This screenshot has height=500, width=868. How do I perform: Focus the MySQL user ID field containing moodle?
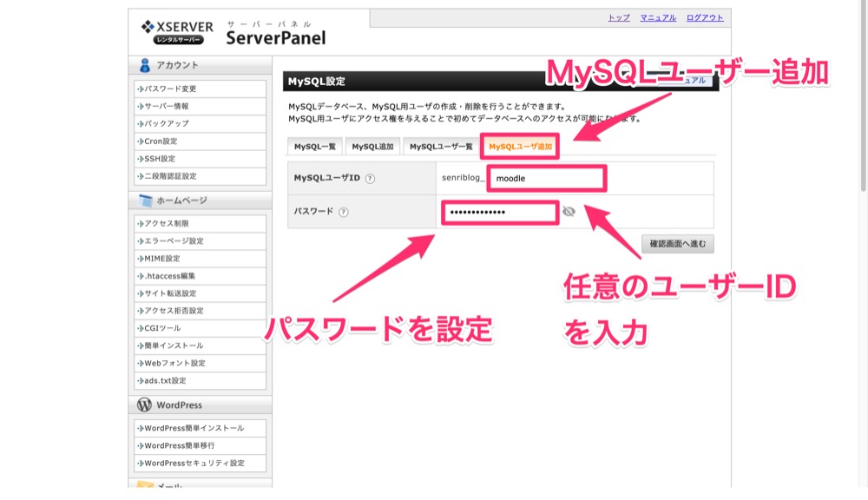546,178
